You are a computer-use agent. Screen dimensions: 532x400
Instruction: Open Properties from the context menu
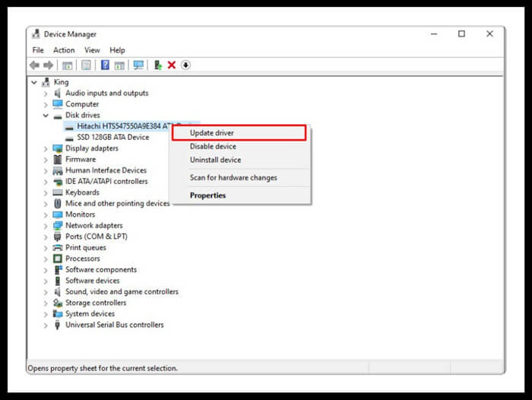[240, 195]
